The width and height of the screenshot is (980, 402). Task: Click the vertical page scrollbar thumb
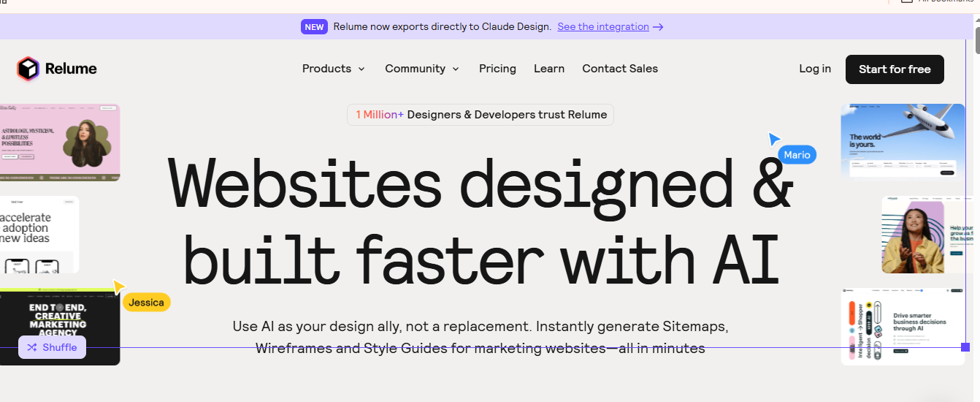click(x=977, y=39)
